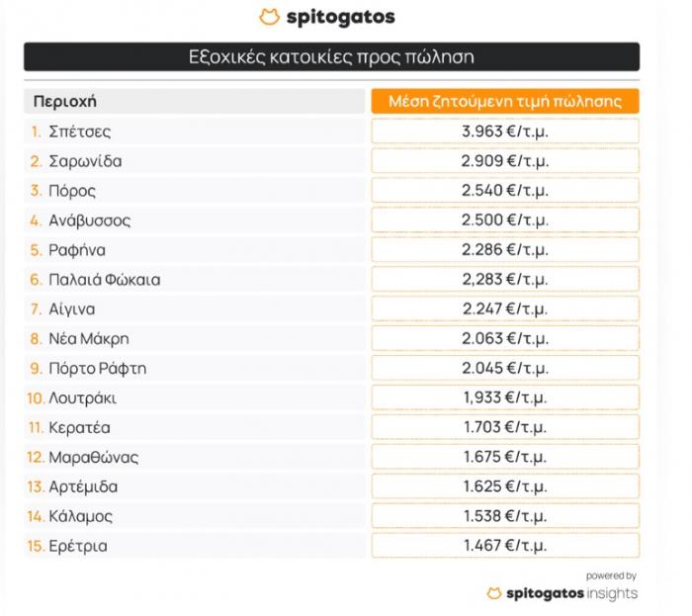692x616 pixels.
Task: Click the 2.247 €/τ.μ. price for Αίγινα
Action: click(505, 308)
